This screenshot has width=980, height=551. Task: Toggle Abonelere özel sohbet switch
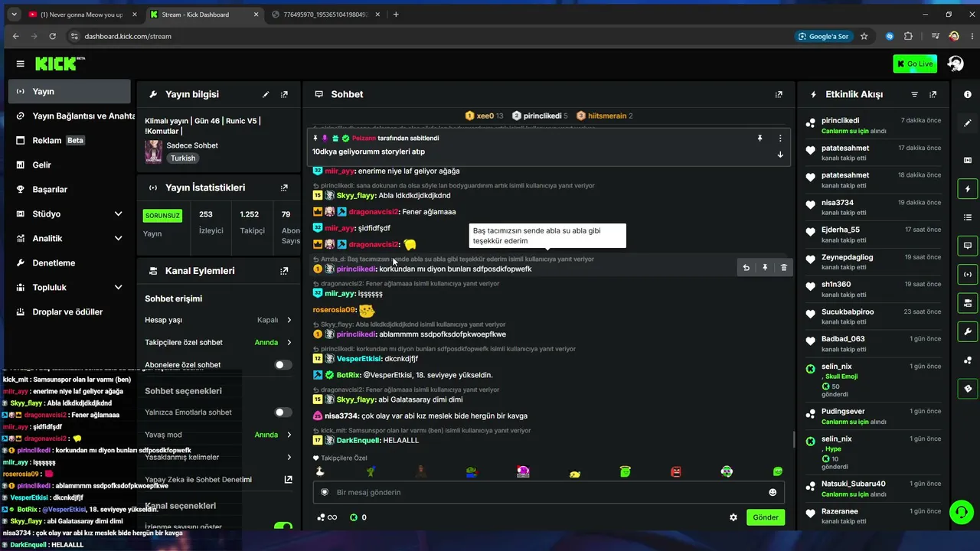pyautogui.click(x=283, y=365)
